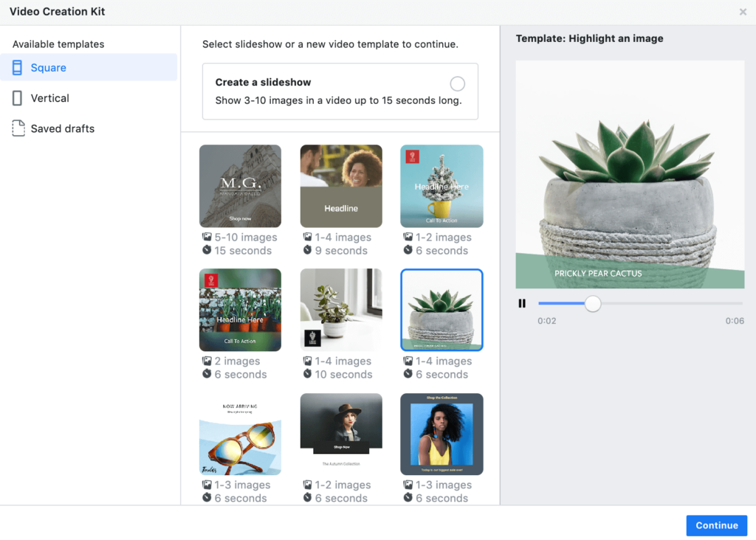Click the Saved drafts document icon

(18, 128)
